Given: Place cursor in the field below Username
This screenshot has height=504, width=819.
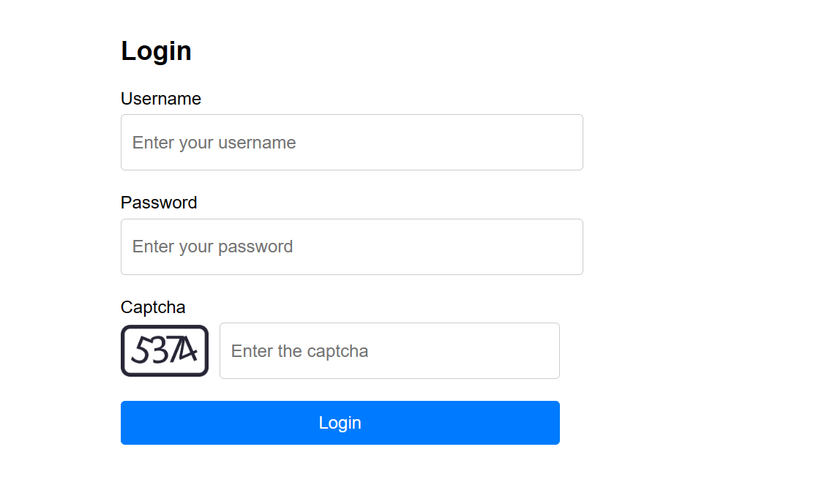Looking at the screenshot, I should (x=351, y=142).
